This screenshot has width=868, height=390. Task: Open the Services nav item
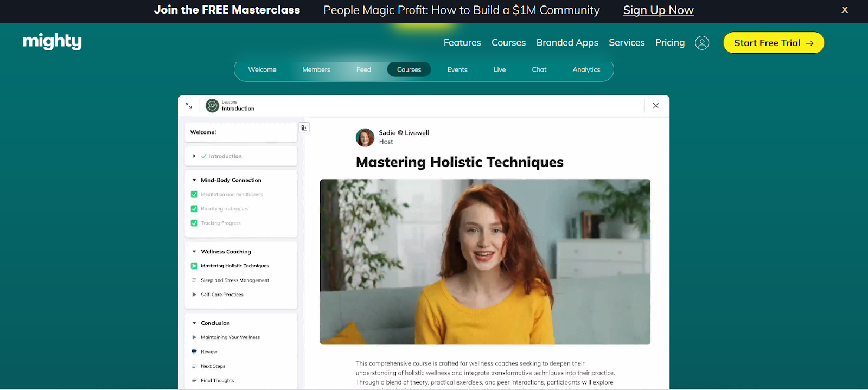(x=627, y=42)
